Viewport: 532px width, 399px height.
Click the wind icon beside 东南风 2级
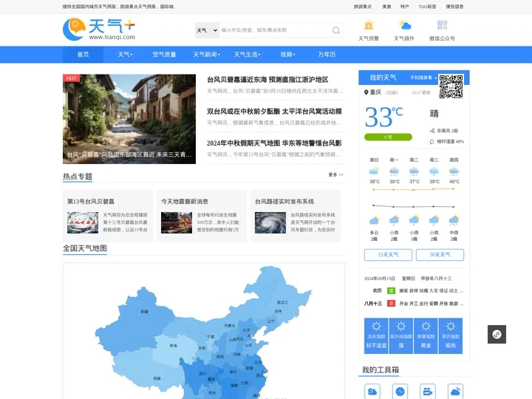[432, 131]
